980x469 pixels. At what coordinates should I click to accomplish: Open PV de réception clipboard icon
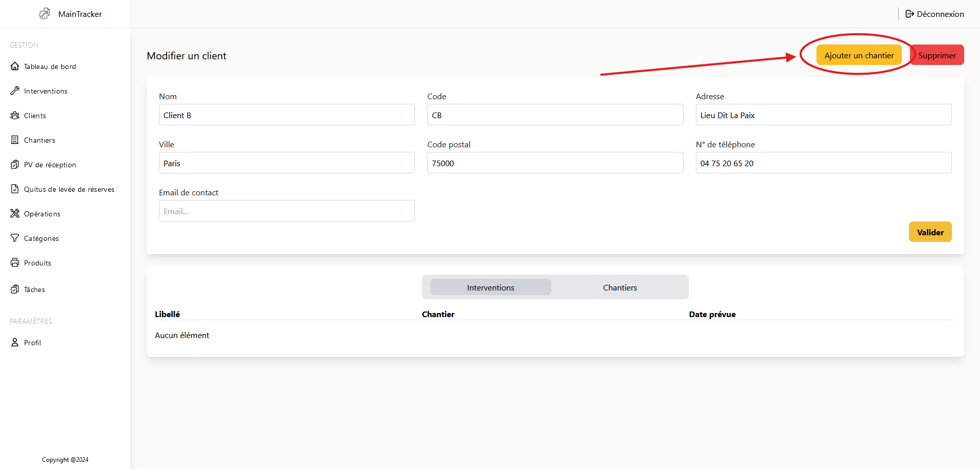point(15,165)
